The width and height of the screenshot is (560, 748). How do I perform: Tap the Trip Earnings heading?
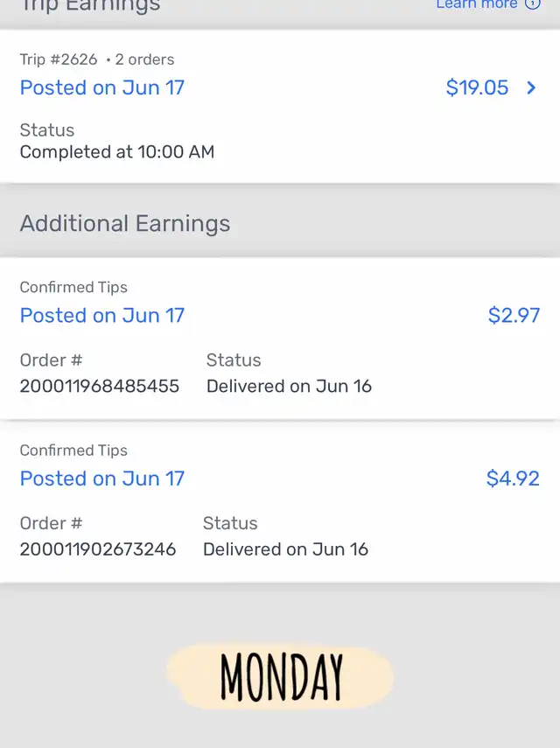pos(90,5)
